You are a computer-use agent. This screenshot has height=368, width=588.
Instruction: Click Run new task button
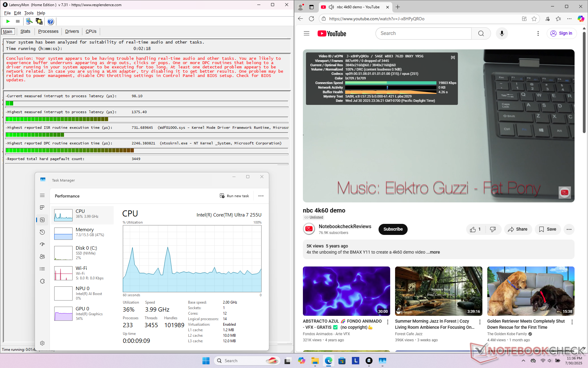[235, 196]
